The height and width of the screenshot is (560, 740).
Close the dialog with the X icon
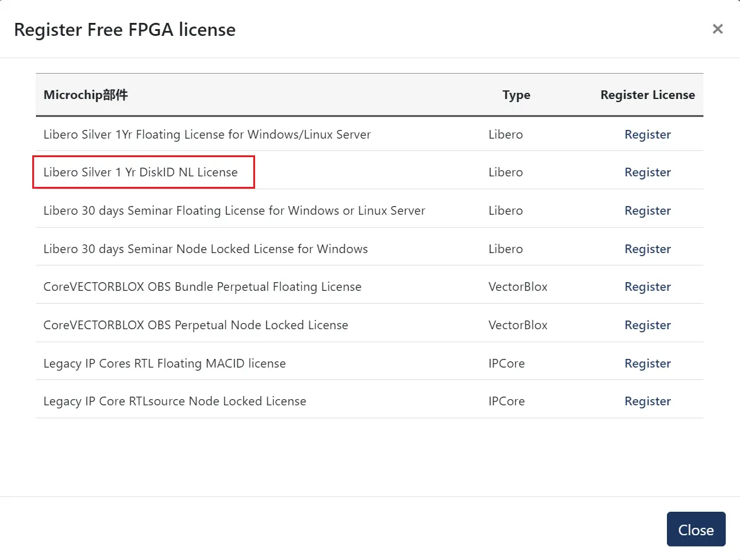[717, 28]
